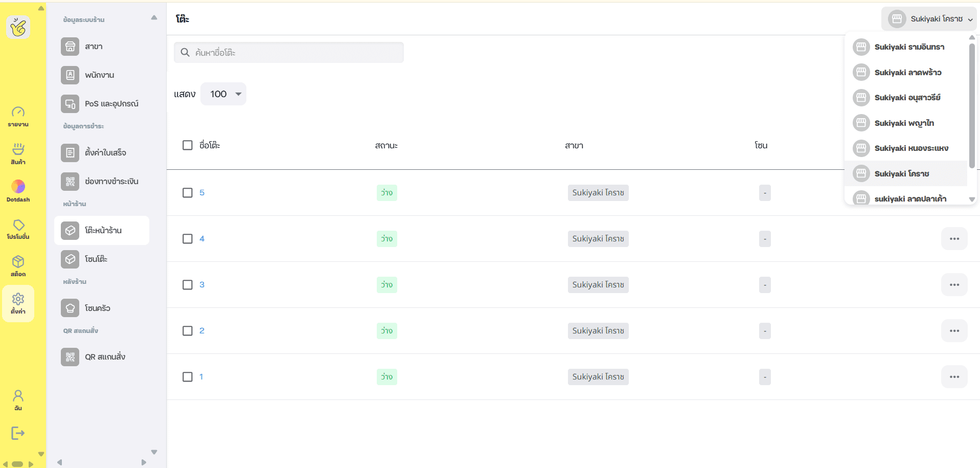
Task: Click the PoS และอุปกรณ์ device icon
Action: pyautogui.click(x=70, y=104)
